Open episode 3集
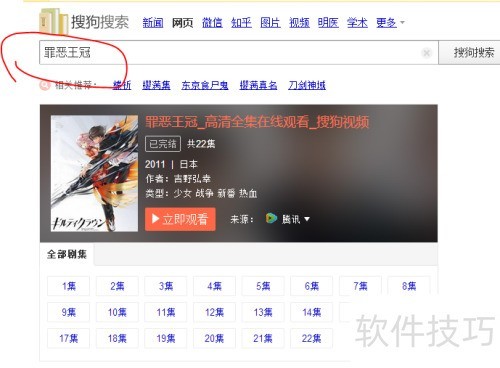The height and width of the screenshot is (368, 500). point(166,286)
